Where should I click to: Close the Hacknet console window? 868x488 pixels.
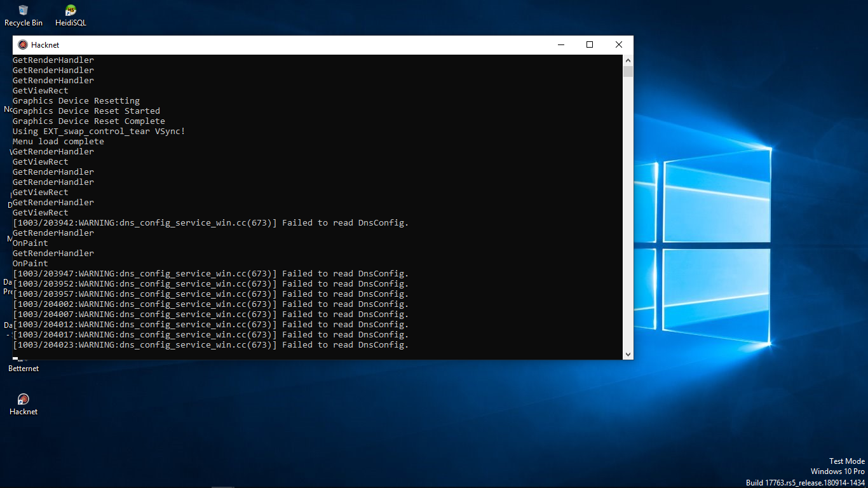click(618, 44)
